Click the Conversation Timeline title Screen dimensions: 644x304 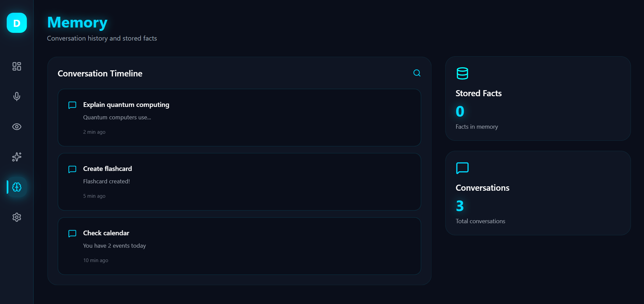click(x=100, y=73)
